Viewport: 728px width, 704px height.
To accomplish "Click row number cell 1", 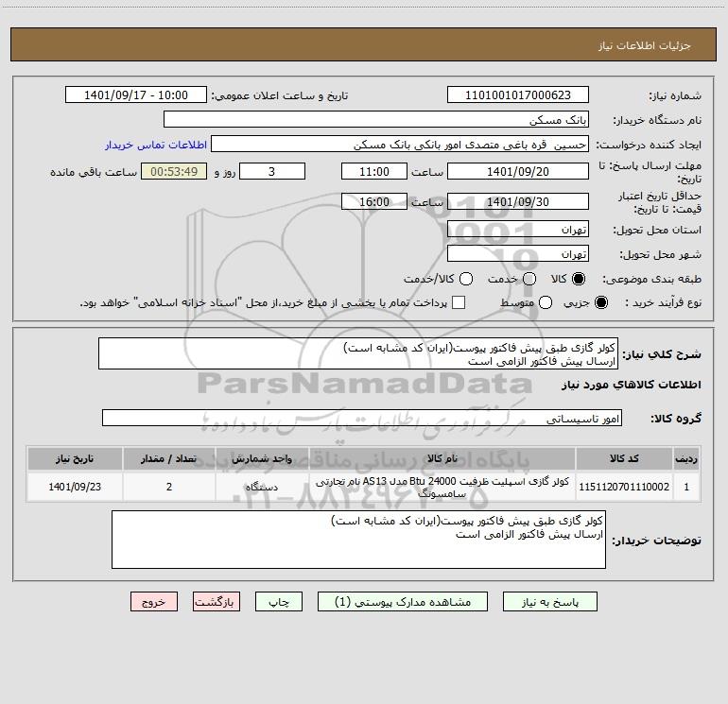I will tap(686, 487).
